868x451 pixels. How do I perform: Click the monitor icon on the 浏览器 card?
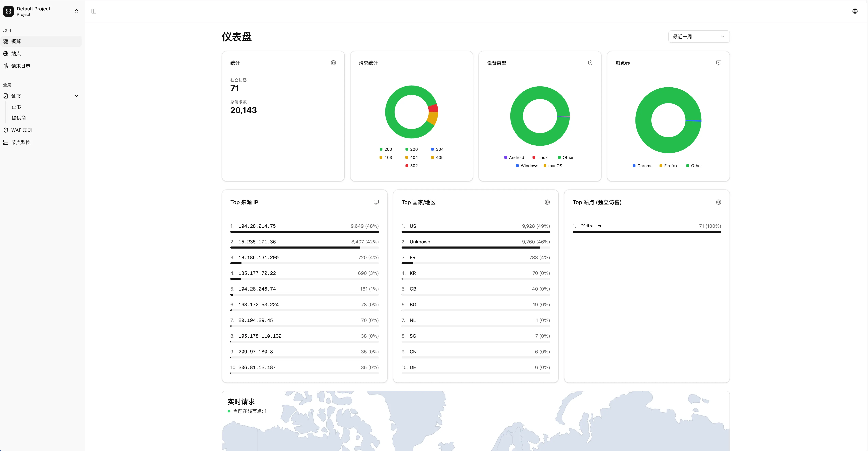pyautogui.click(x=718, y=63)
